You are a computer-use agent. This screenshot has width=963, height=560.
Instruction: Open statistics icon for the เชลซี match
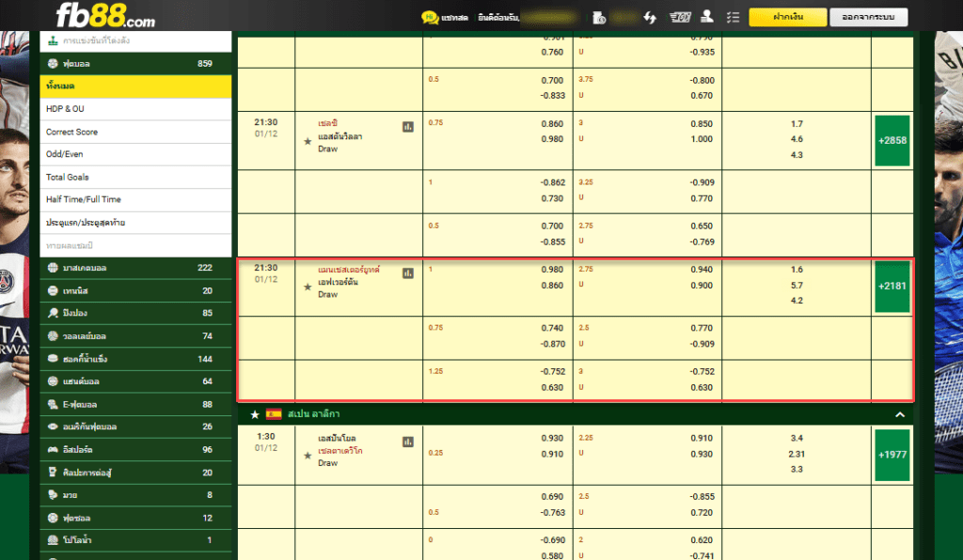tap(408, 127)
